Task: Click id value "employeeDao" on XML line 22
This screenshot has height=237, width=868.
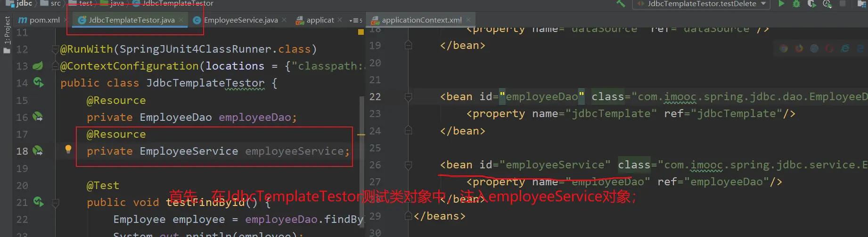Action: coord(542,97)
